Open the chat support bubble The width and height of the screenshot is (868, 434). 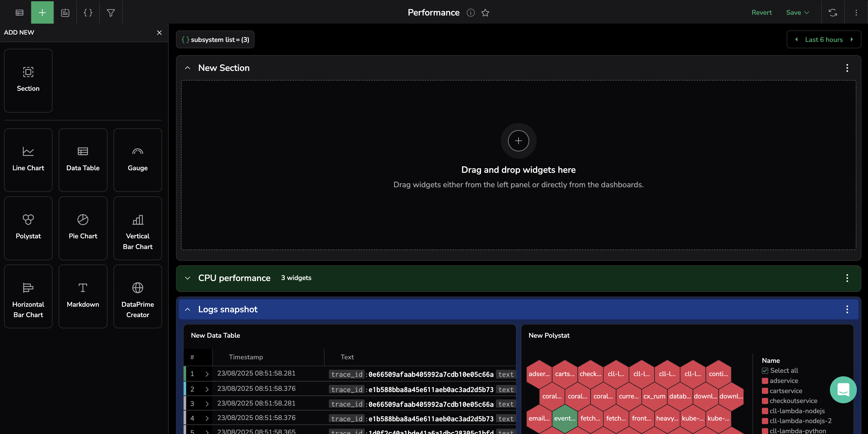click(843, 390)
